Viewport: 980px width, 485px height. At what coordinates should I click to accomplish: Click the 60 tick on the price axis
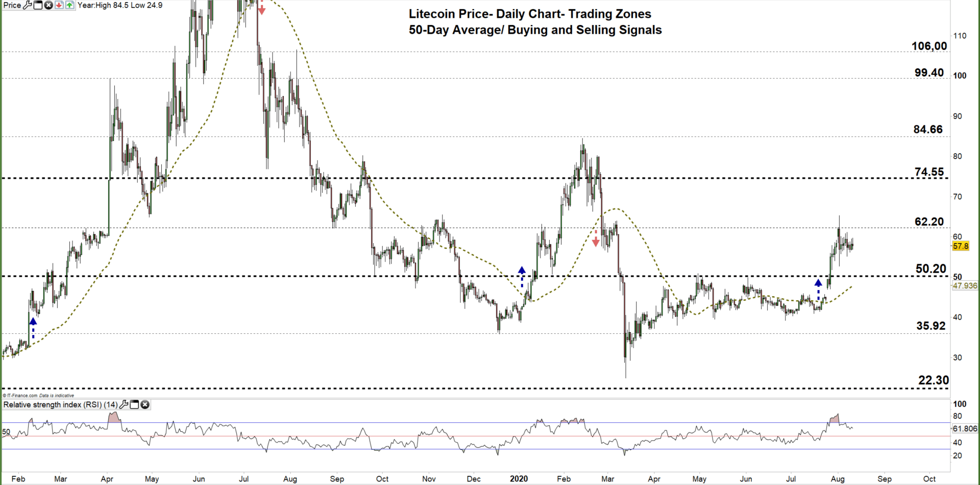[x=958, y=237]
